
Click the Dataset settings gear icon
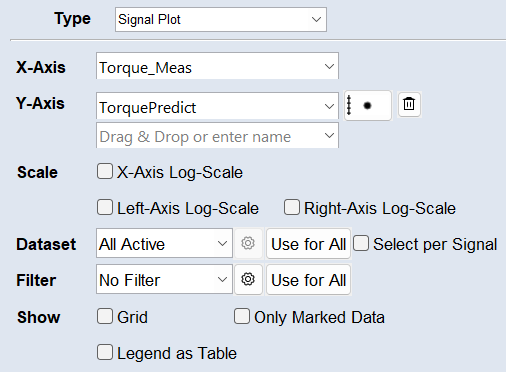pos(248,243)
